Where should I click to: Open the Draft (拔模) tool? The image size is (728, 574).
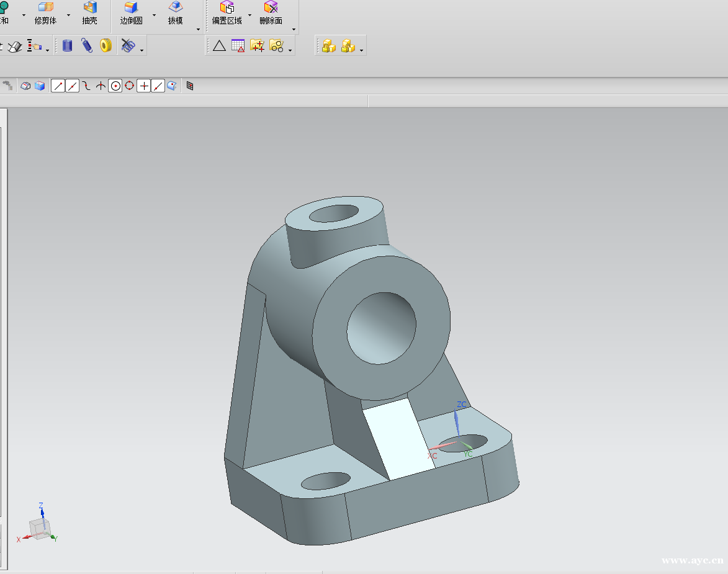175,13
